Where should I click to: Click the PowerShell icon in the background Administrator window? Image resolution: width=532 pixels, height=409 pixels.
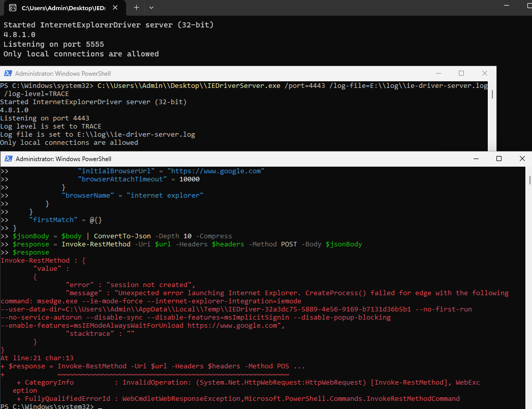pyautogui.click(x=8, y=73)
